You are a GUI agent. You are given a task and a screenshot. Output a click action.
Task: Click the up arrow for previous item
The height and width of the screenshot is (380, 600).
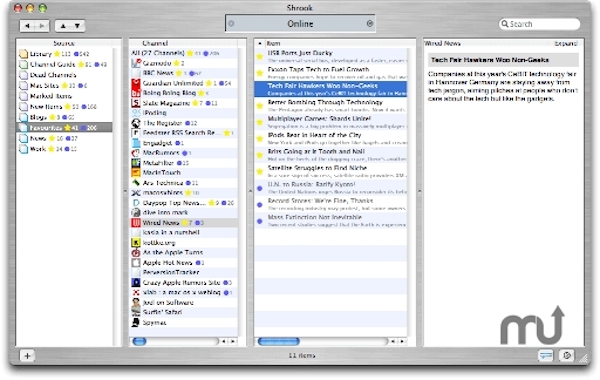pyautogui.click(x=63, y=26)
